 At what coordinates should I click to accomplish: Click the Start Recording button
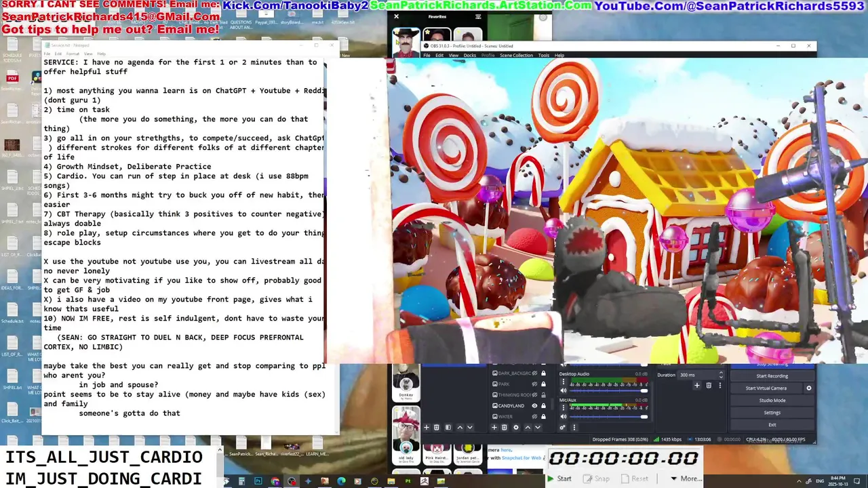(x=772, y=376)
